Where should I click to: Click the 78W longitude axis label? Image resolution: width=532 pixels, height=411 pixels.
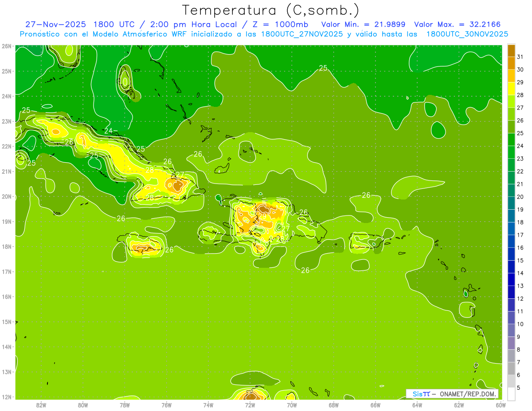click(x=125, y=405)
